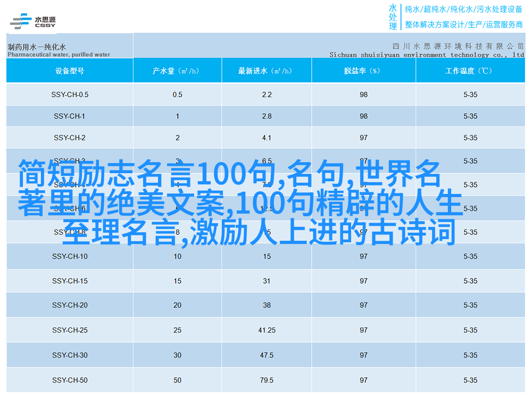Screen dimensions: 532x398
Task: Click production value 20 in SSY-CH-20 row
Action: [178, 305]
